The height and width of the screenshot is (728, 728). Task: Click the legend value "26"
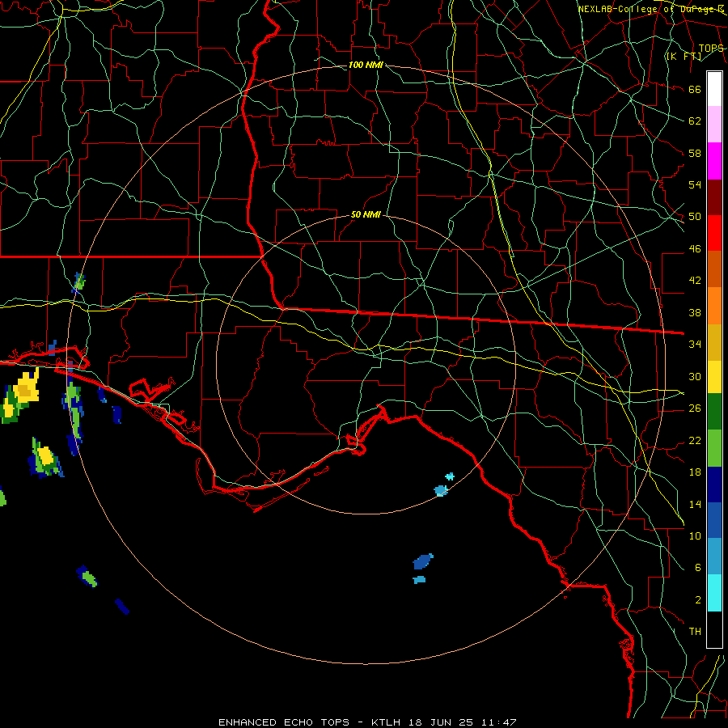[x=695, y=408]
